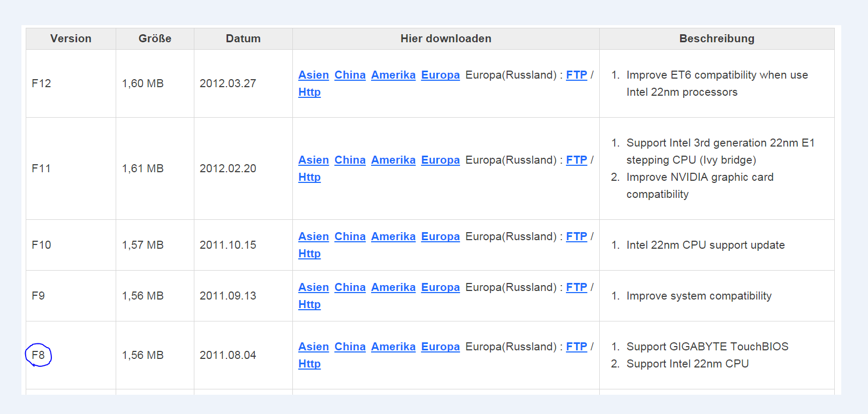Click the Datum column header
868x414 pixels.
[x=243, y=39]
